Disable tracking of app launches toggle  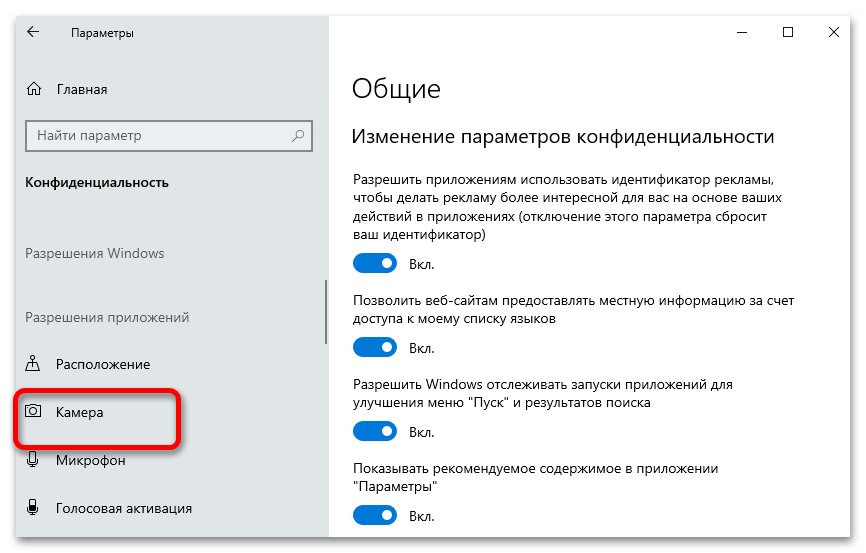(x=375, y=431)
